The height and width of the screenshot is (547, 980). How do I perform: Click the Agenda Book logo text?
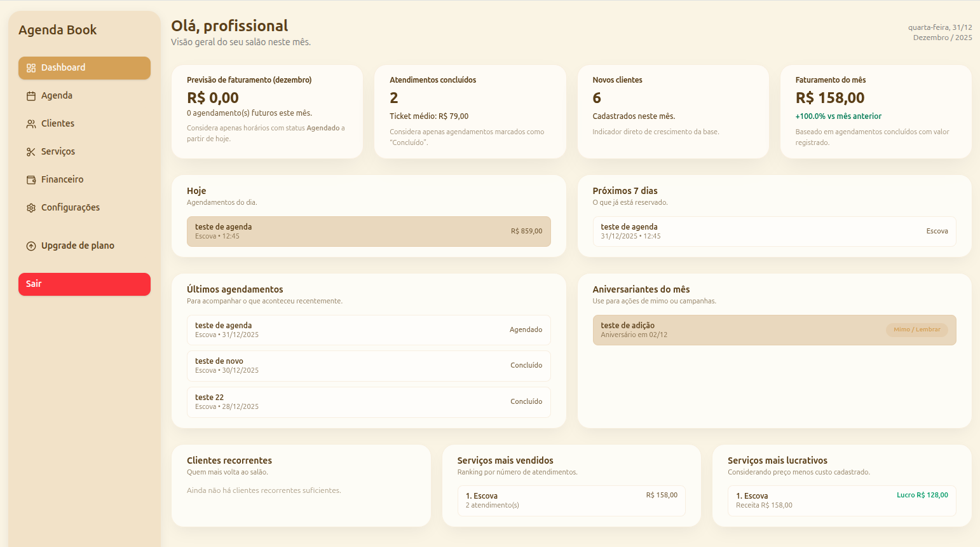tap(58, 29)
